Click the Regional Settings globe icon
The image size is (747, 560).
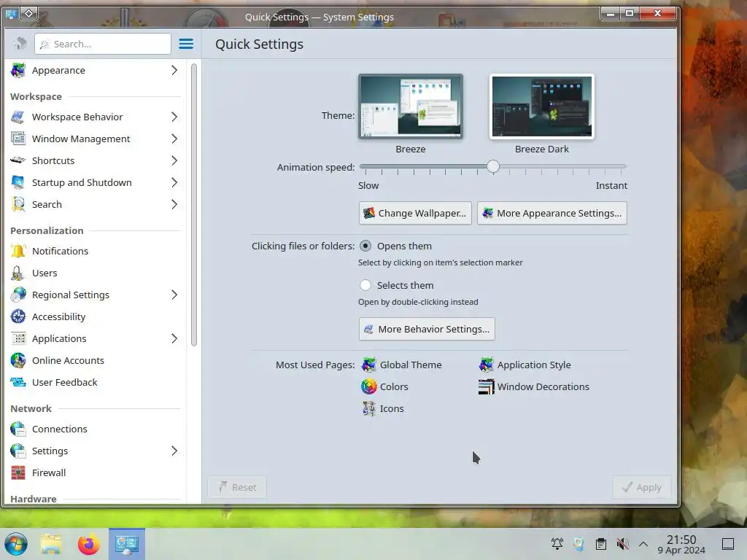(x=18, y=295)
